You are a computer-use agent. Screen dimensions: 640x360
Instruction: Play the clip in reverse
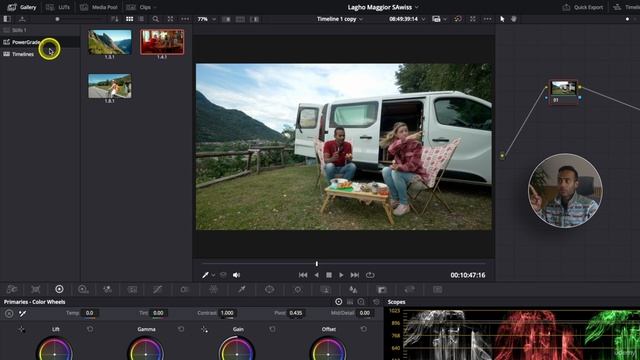pyautogui.click(x=316, y=275)
